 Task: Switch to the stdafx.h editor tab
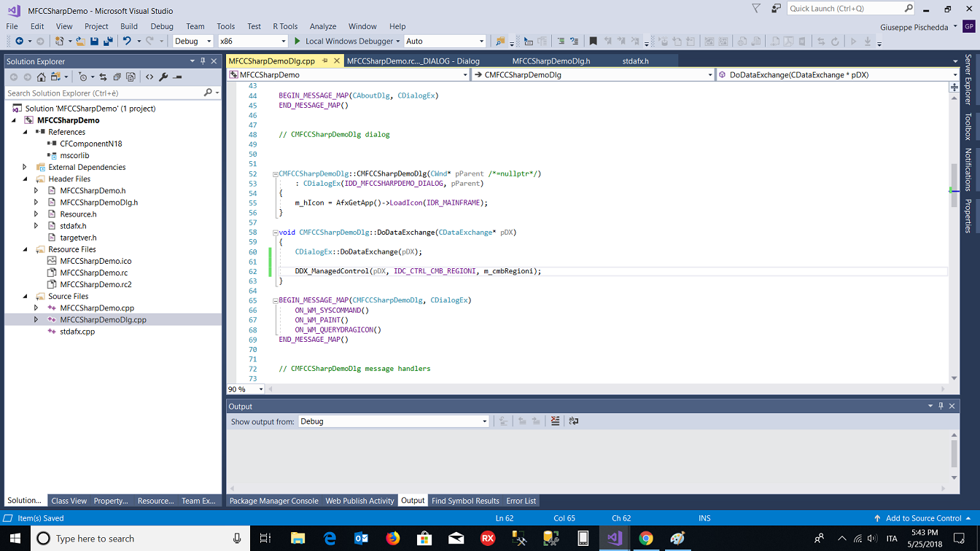pos(636,61)
